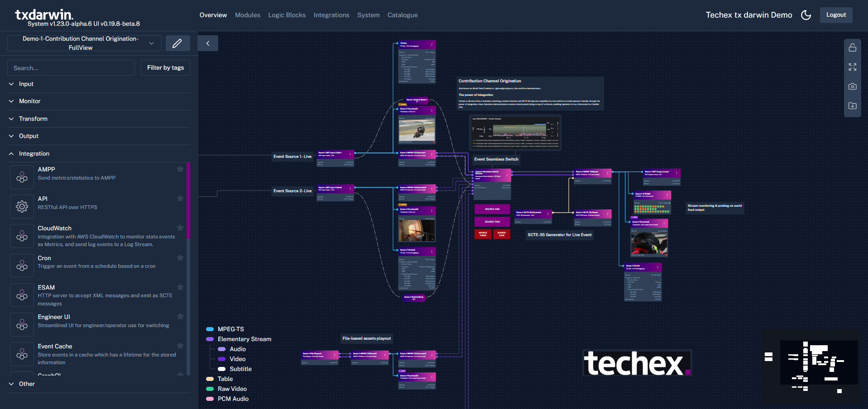The image size is (868, 409).
Task: Select the Event Cache module icon
Action: point(22,354)
